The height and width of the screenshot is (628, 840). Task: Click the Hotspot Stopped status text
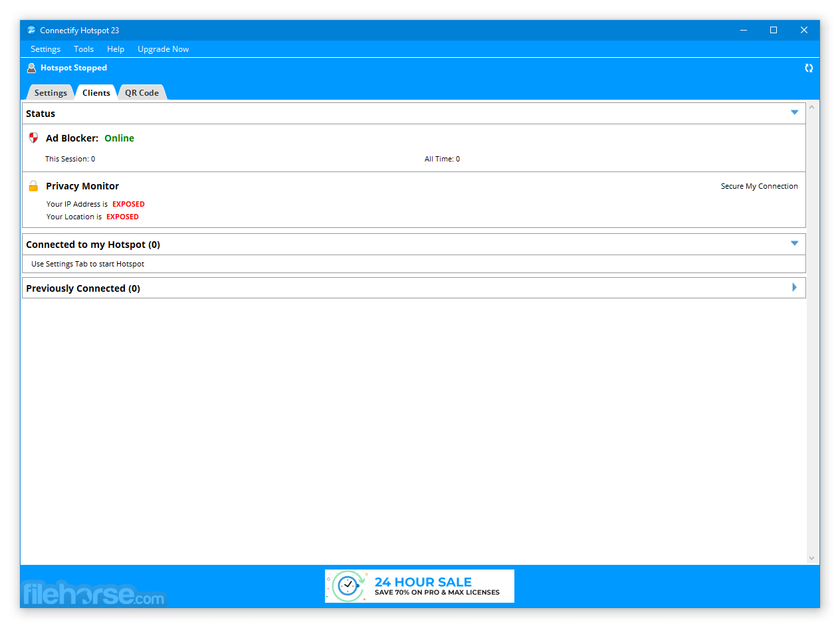74,68
